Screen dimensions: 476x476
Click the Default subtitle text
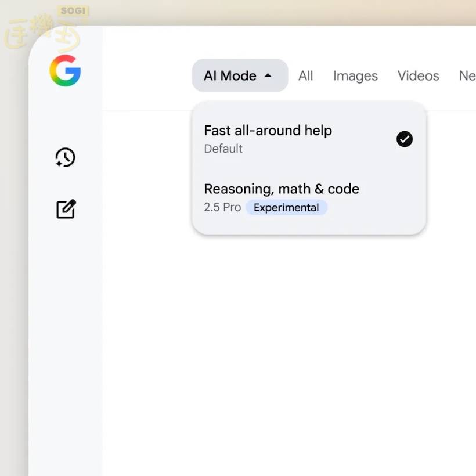[x=223, y=149]
